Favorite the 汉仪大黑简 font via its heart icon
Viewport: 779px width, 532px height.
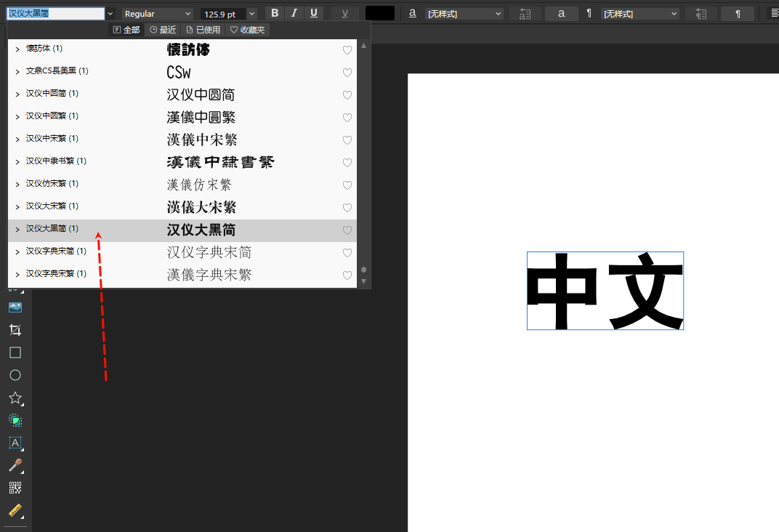347,230
